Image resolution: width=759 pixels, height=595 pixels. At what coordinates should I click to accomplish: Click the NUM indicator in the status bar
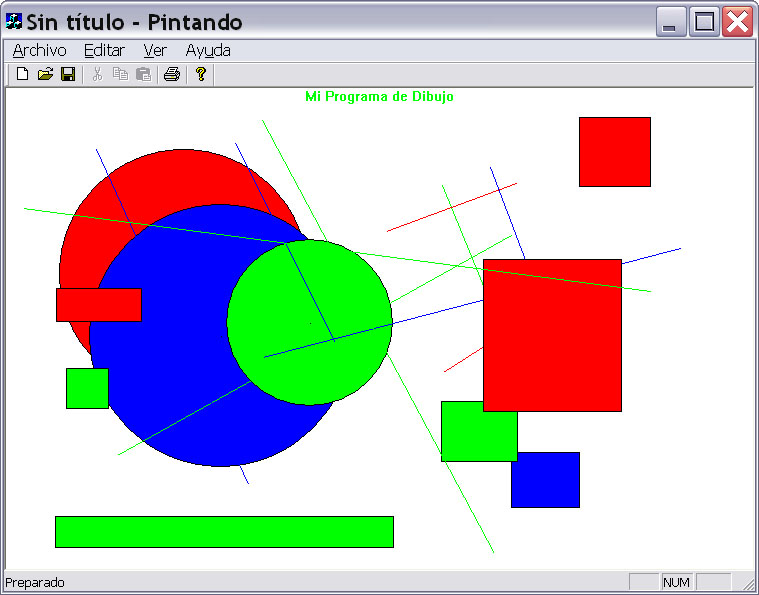point(676,582)
